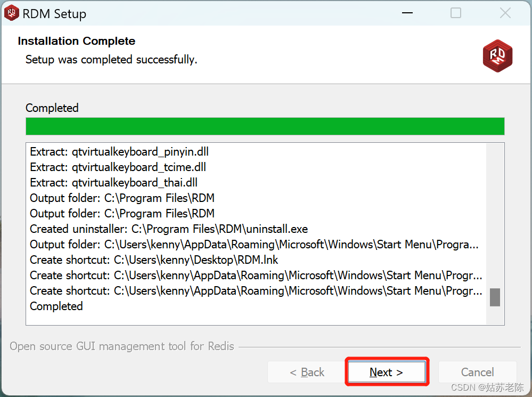The image size is (532, 397).
Task: Click the RDM logo in the top-right corner
Action: (x=497, y=56)
